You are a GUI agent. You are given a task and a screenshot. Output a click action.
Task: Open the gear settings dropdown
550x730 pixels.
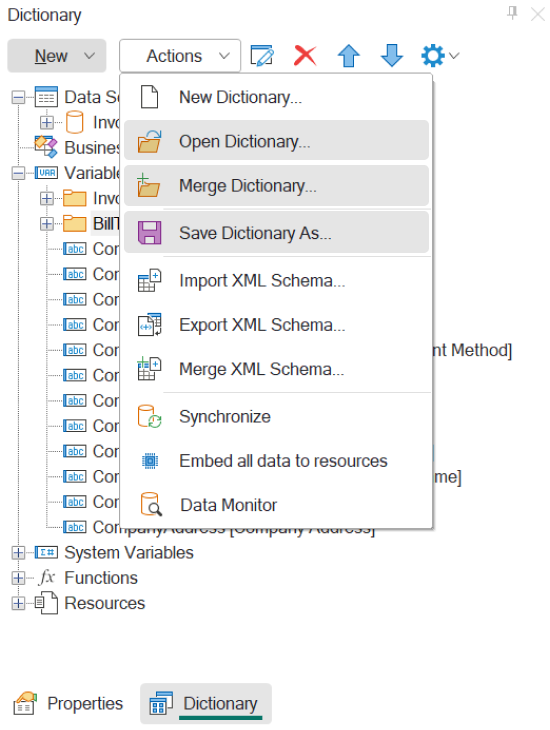click(x=440, y=56)
